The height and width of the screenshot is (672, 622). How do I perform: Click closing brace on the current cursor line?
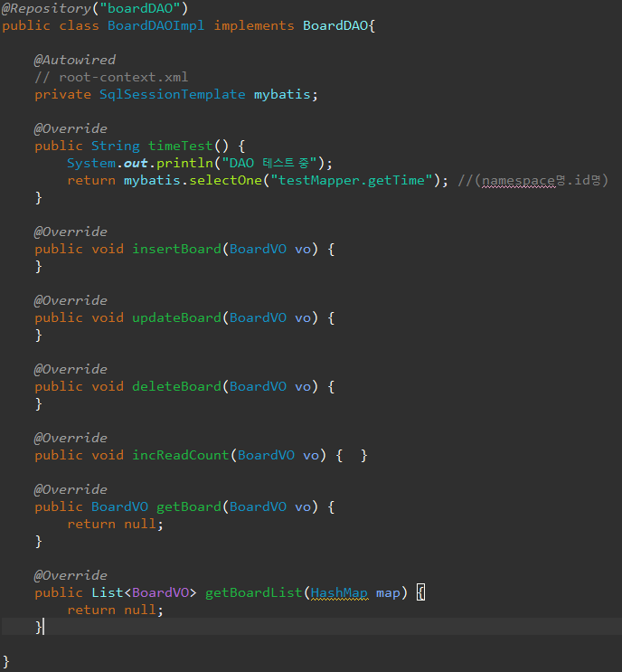click(x=39, y=627)
